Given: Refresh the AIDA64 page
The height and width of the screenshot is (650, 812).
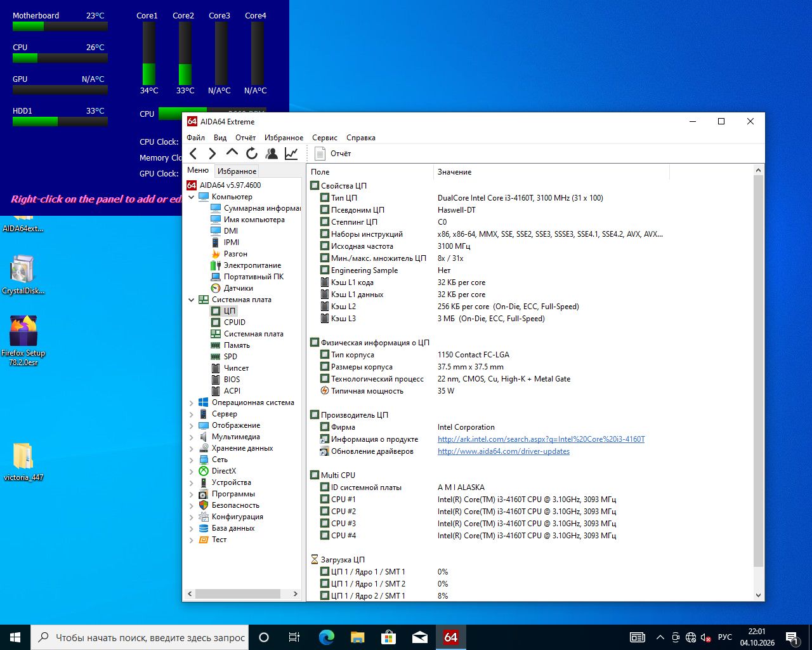Looking at the screenshot, I should coord(252,154).
